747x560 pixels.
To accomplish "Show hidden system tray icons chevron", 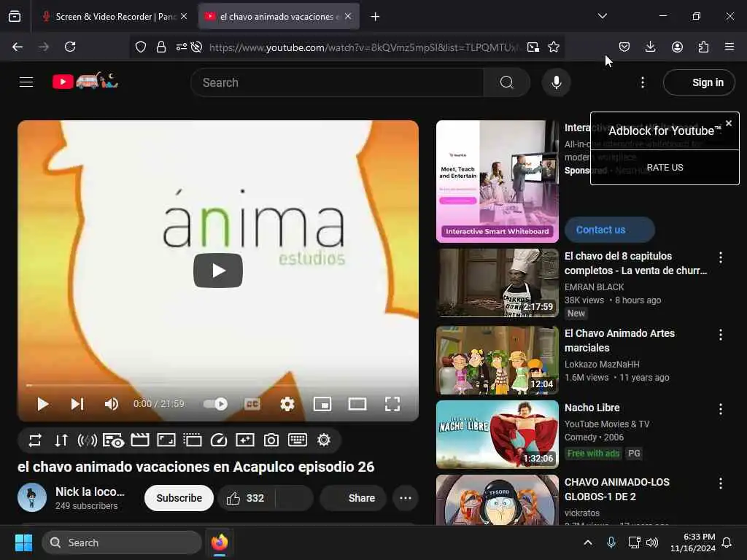I will pyautogui.click(x=588, y=542).
